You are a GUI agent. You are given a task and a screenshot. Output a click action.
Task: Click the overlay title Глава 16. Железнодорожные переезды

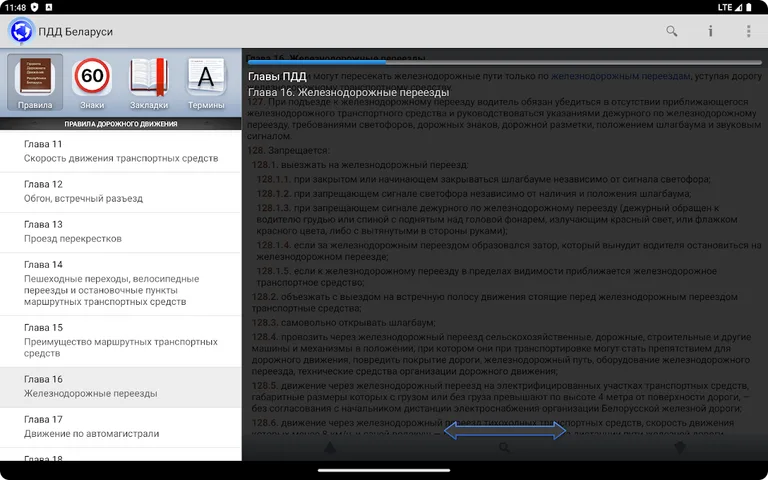(x=348, y=93)
